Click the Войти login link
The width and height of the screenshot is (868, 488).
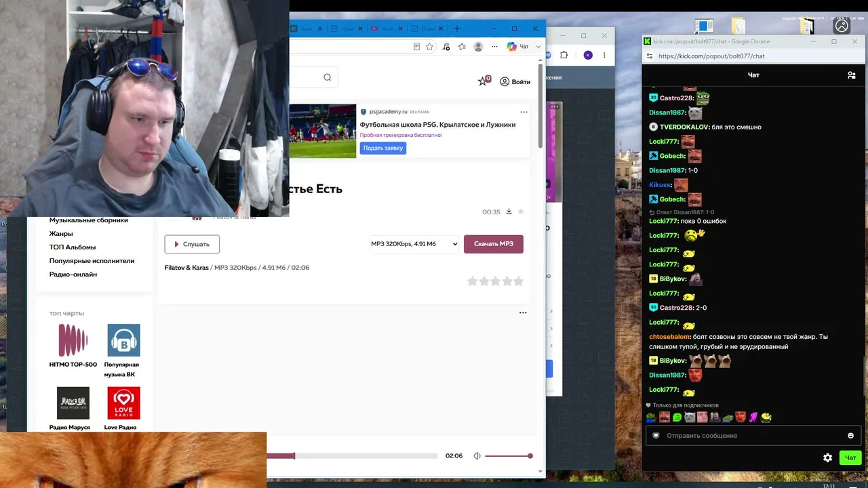515,81
